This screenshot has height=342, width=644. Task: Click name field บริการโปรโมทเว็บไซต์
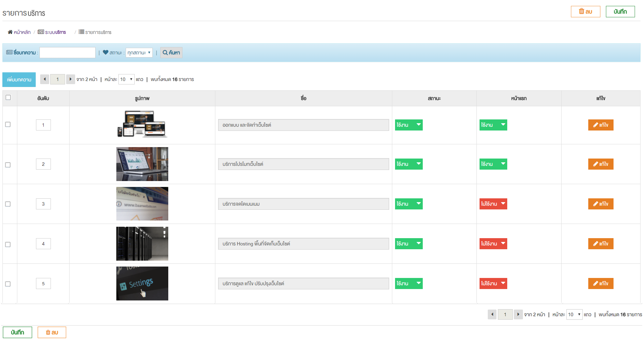pyautogui.click(x=304, y=164)
